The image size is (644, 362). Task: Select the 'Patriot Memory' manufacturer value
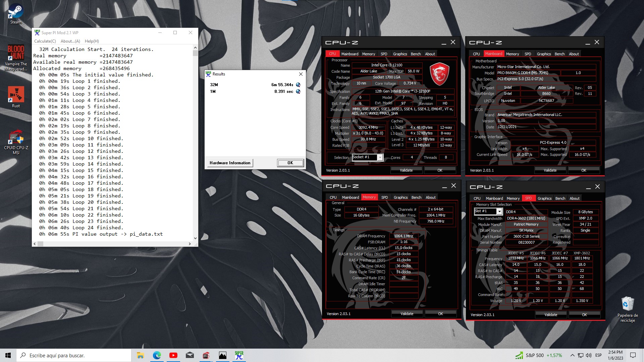point(526,224)
